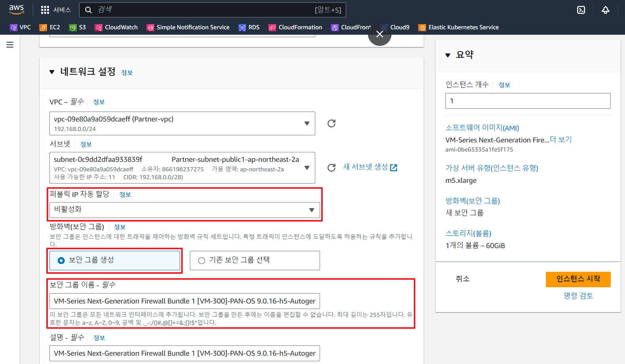Click the 방화벽(보안 그룹) summary link
Viewport: 625px width, 364px height.
(473, 201)
